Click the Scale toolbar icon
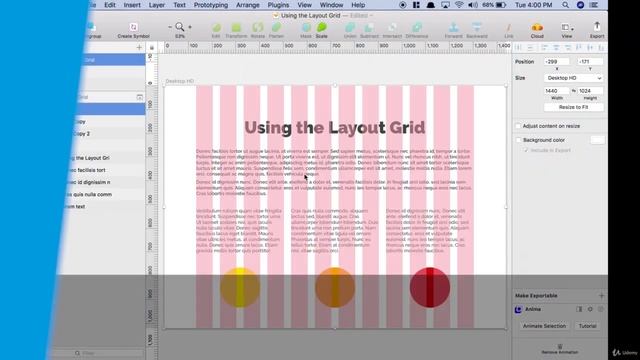 tap(322, 27)
